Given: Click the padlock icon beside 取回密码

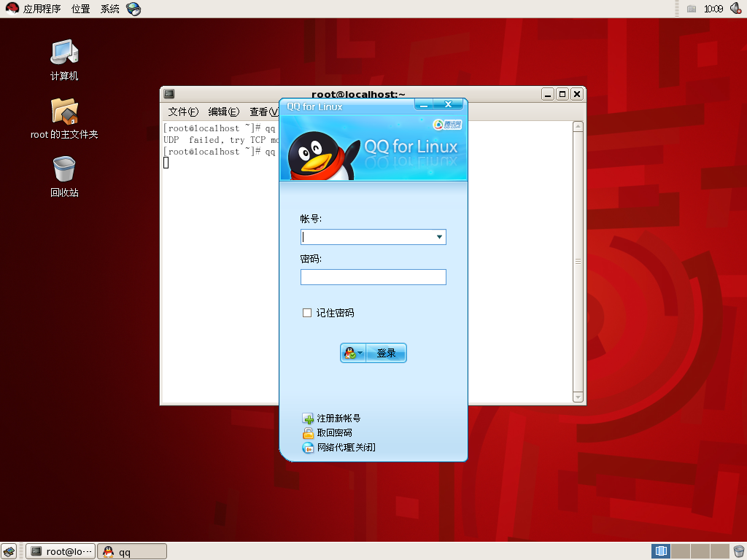Looking at the screenshot, I should pos(308,433).
